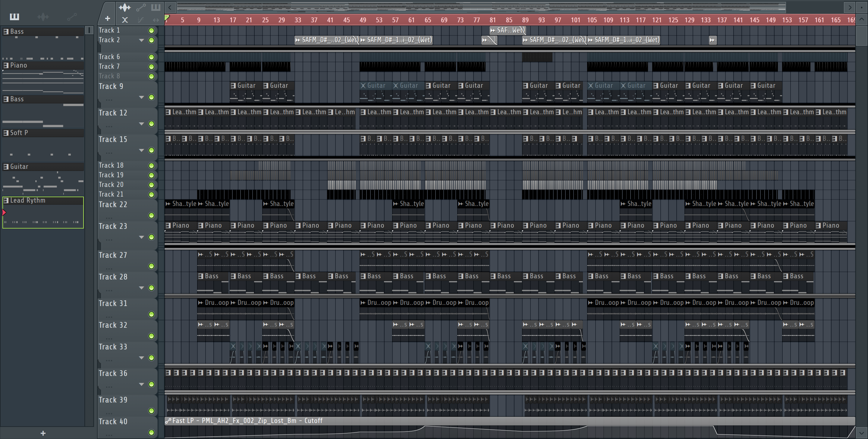Mute Track 40 with its green LED
This screenshot has width=868, height=439.
(x=152, y=432)
